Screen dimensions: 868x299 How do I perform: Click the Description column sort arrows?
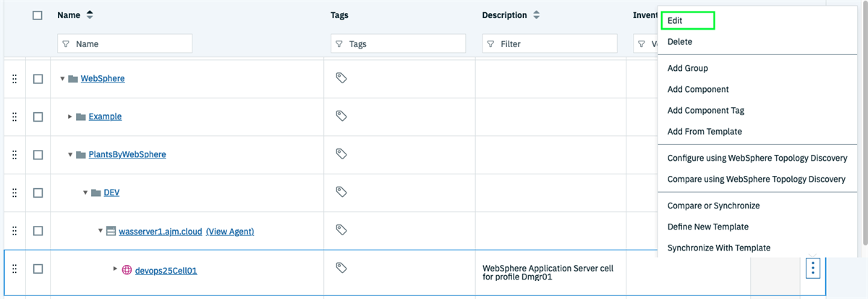coord(537,15)
